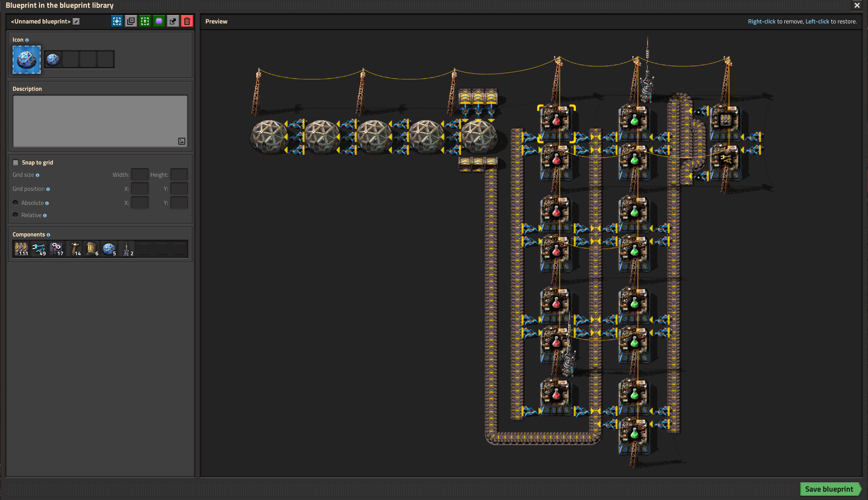Delete blueprint with red trash icon
The image size is (868, 500).
pos(187,21)
